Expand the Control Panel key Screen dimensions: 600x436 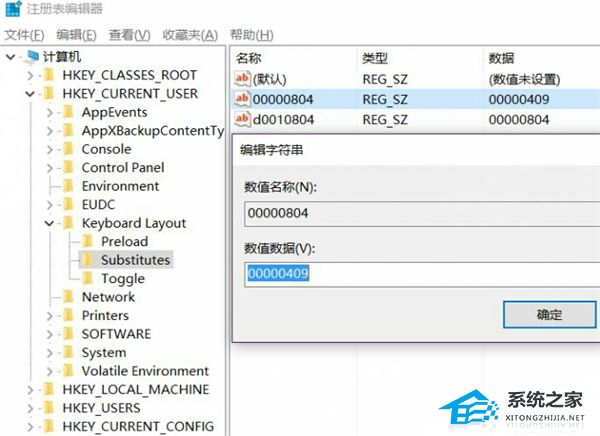pos(50,168)
